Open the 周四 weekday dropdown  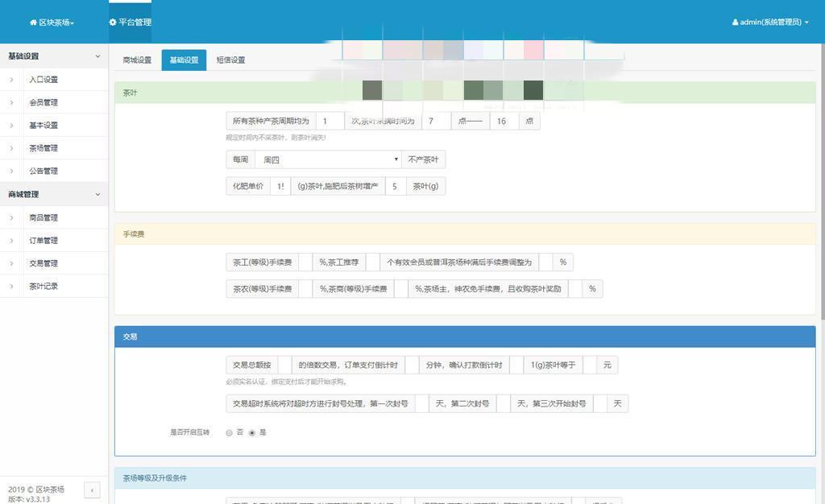click(x=329, y=159)
